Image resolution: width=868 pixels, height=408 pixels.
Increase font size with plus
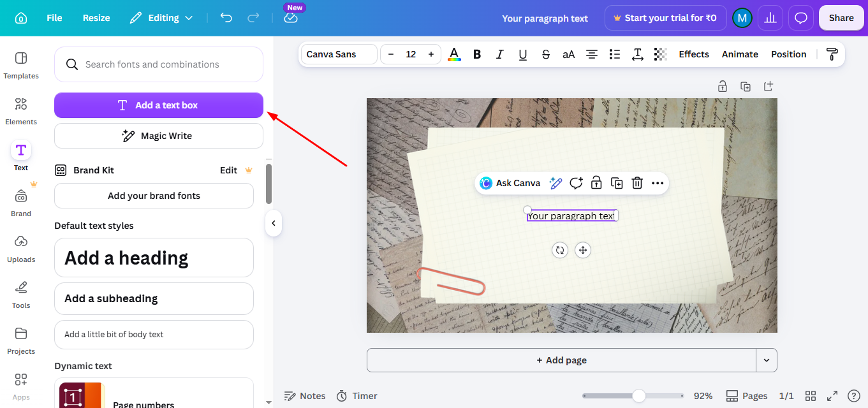coord(431,54)
